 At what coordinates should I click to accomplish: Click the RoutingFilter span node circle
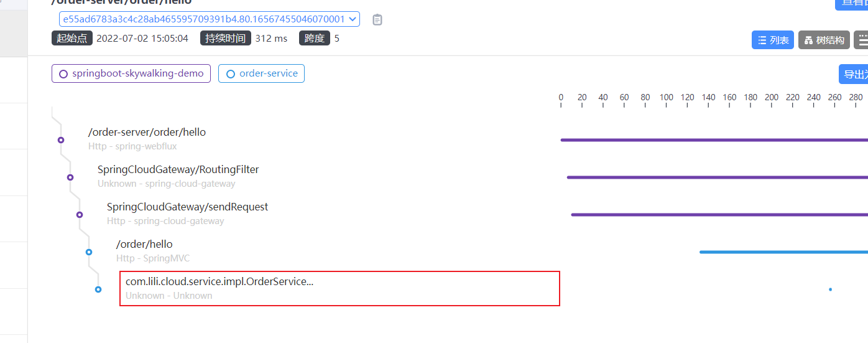point(70,177)
